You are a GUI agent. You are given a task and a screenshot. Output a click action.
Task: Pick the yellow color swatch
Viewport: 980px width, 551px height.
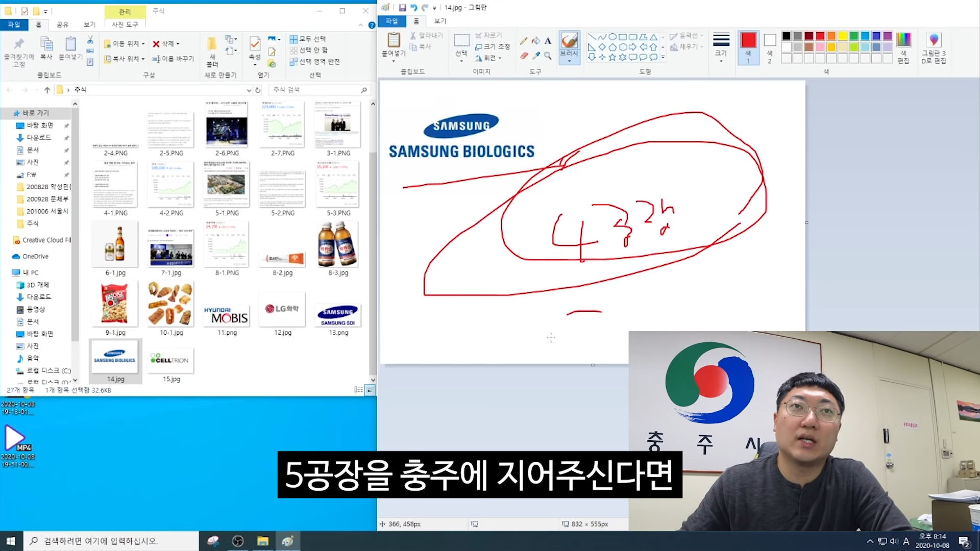(x=843, y=36)
